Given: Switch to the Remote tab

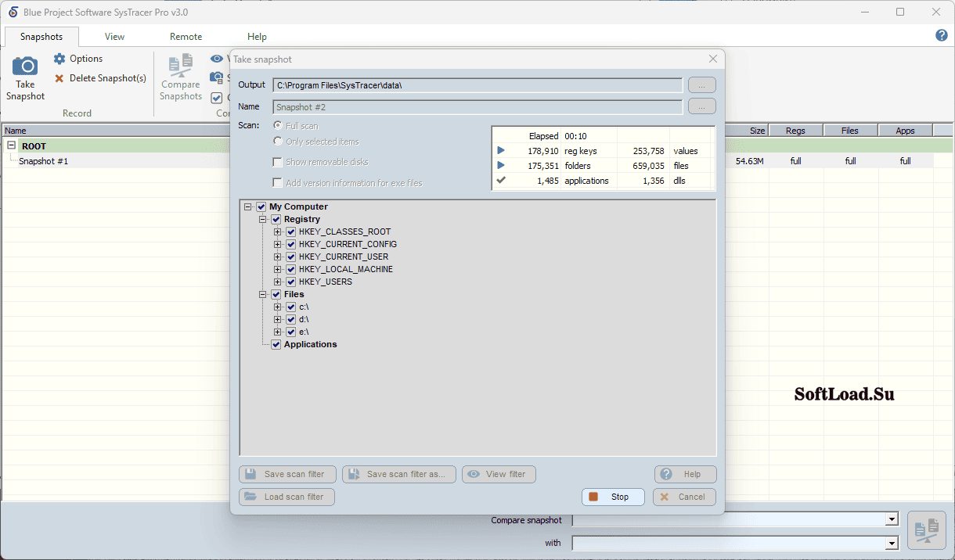Looking at the screenshot, I should (186, 37).
